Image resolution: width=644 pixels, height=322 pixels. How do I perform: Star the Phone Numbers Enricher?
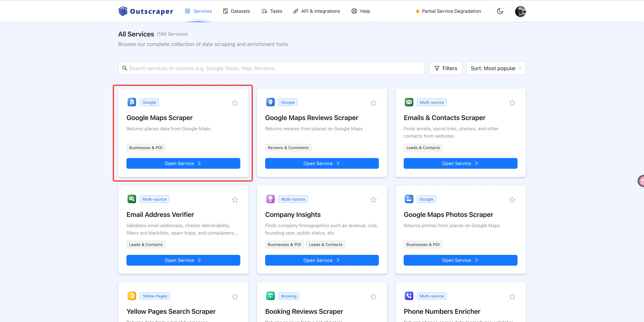coord(512,296)
